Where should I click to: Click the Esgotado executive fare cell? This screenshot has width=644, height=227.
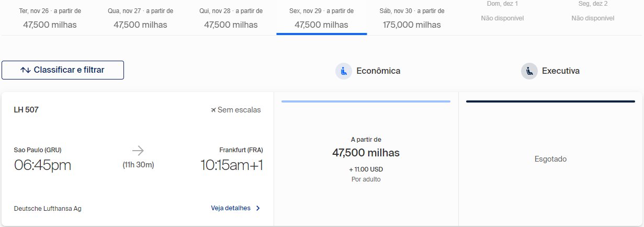(x=550, y=160)
